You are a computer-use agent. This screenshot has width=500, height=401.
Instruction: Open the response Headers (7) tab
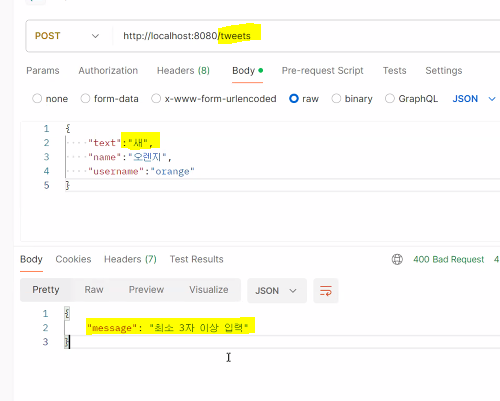130,259
